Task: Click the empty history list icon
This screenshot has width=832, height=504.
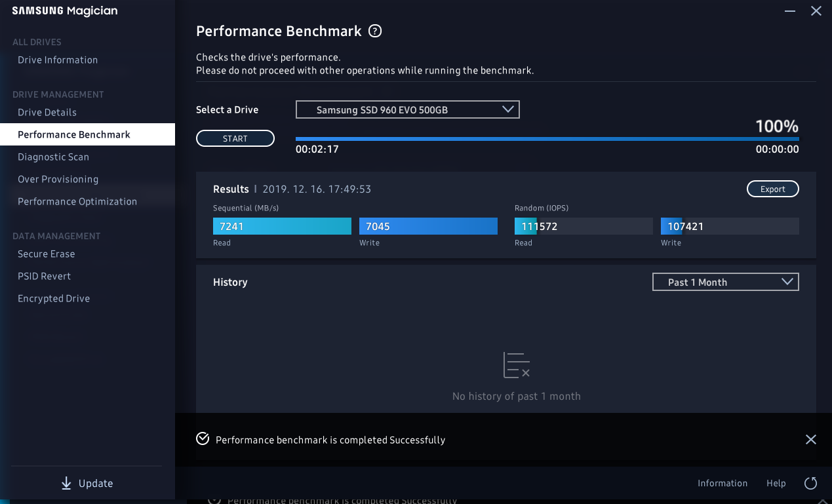Action: [x=516, y=365]
